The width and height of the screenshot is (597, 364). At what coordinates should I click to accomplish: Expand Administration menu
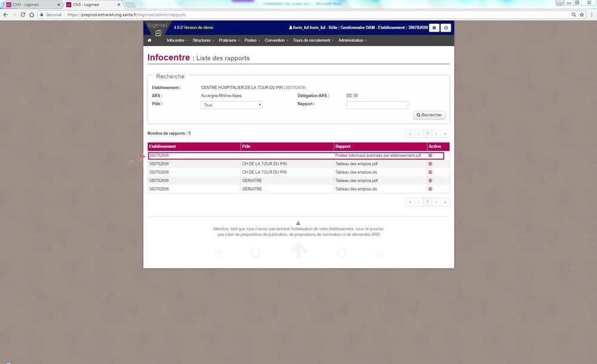coord(352,41)
